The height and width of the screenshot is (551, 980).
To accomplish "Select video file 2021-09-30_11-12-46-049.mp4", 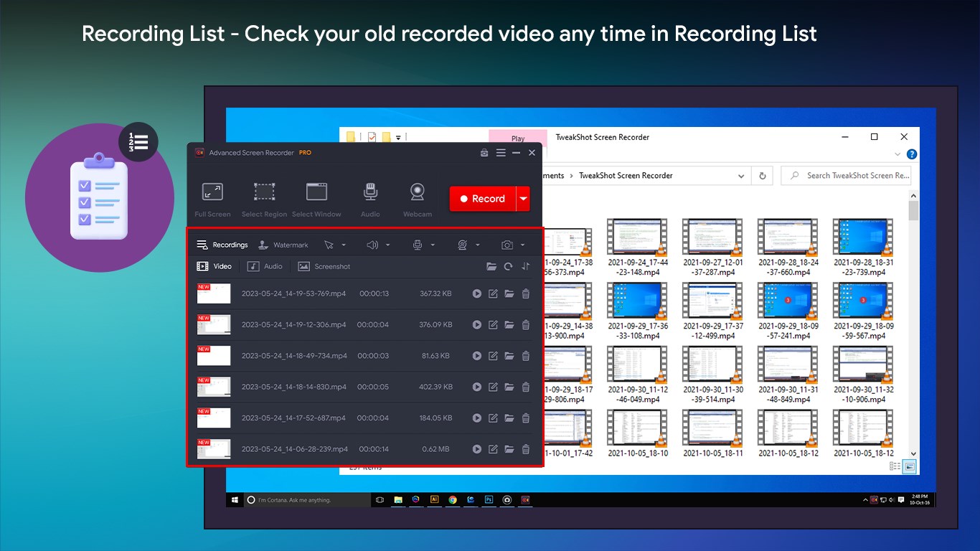I will coord(638,375).
